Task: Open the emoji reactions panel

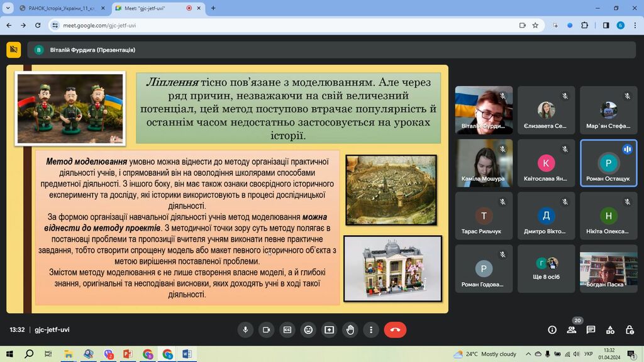Action: [308, 329]
